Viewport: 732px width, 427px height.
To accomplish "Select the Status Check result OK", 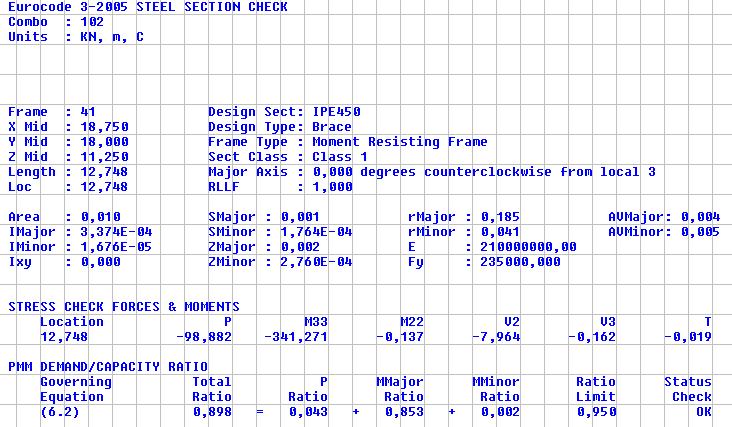I will [704, 412].
